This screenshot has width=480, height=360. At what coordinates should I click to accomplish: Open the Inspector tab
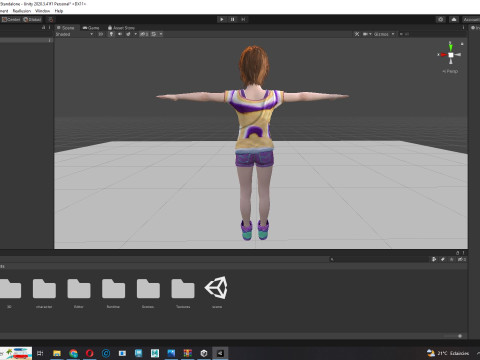(475, 28)
